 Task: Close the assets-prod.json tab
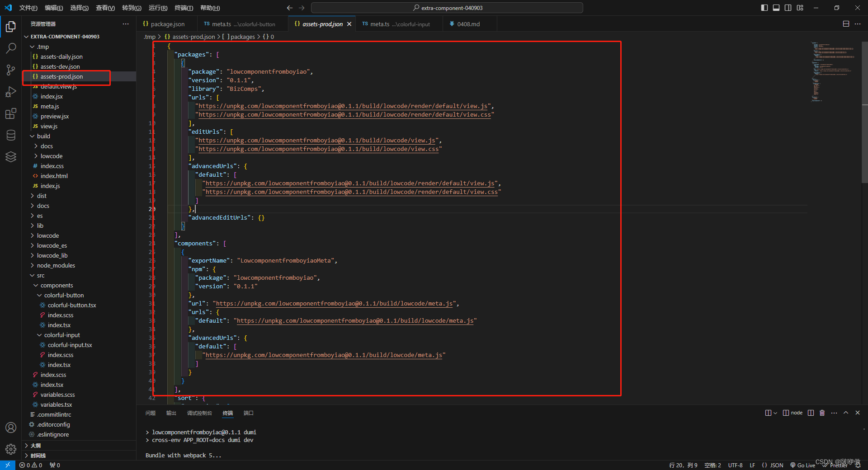(349, 24)
